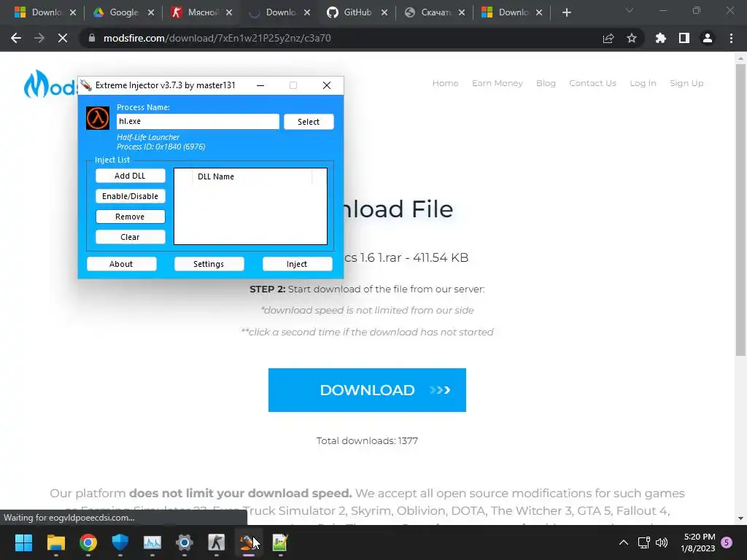Viewport: 747px width, 560px height.
Task: View site info lock icon
Action: pos(92,38)
